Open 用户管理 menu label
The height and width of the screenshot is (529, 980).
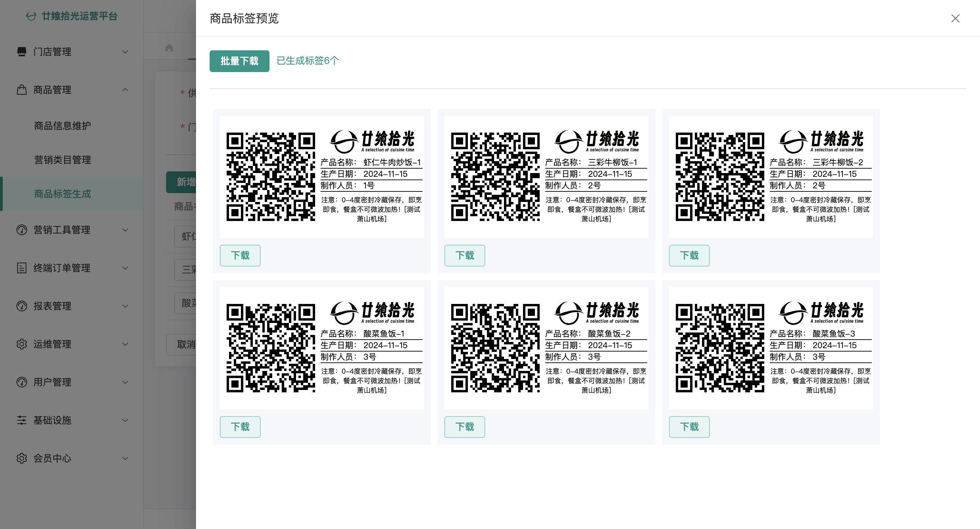click(x=52, y=382)
